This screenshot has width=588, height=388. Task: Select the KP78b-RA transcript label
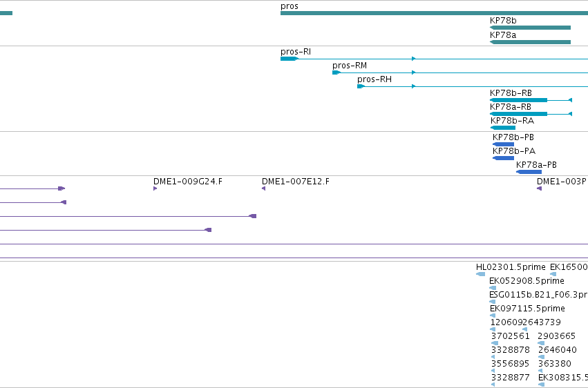click(512, 121)
